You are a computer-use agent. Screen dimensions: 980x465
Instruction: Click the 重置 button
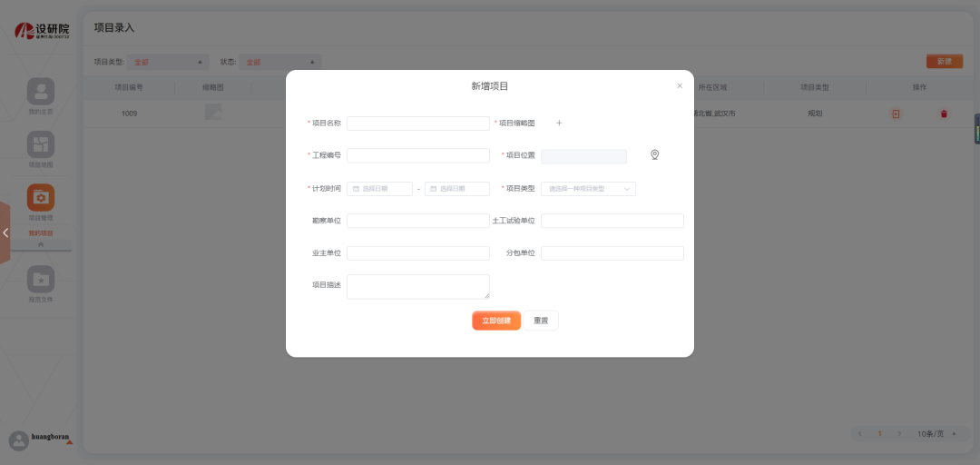click(541, 321)
